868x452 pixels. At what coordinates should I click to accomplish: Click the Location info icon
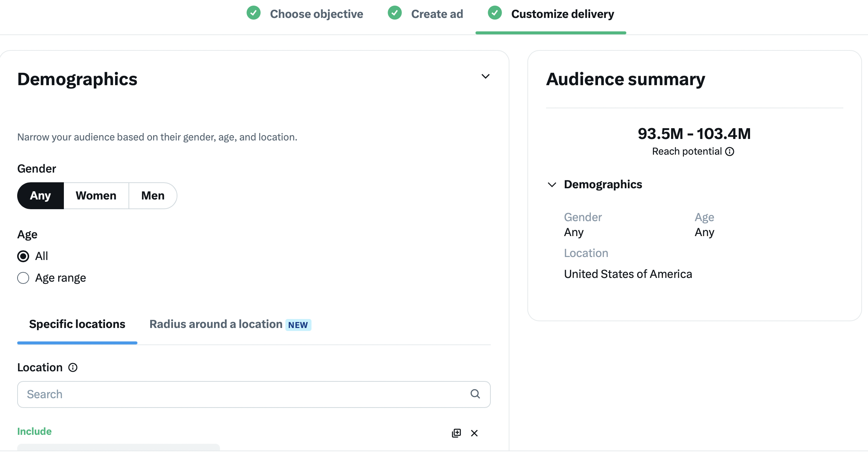73,368
